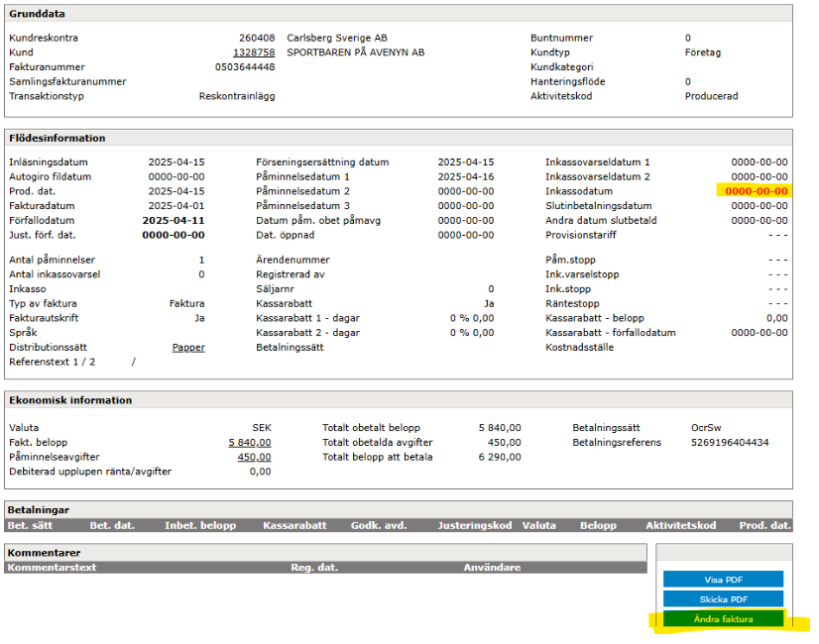Click the Kommentarer section title
The height and width of the screenshot is (644, 819).
click(44, 552)
